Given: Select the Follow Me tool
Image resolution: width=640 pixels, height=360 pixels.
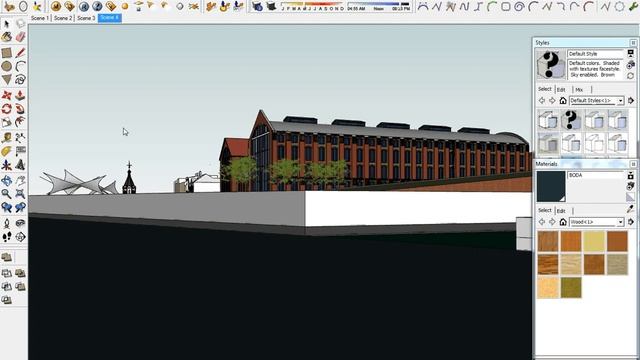Looking at the screenshot, I should tap(20, 109).
